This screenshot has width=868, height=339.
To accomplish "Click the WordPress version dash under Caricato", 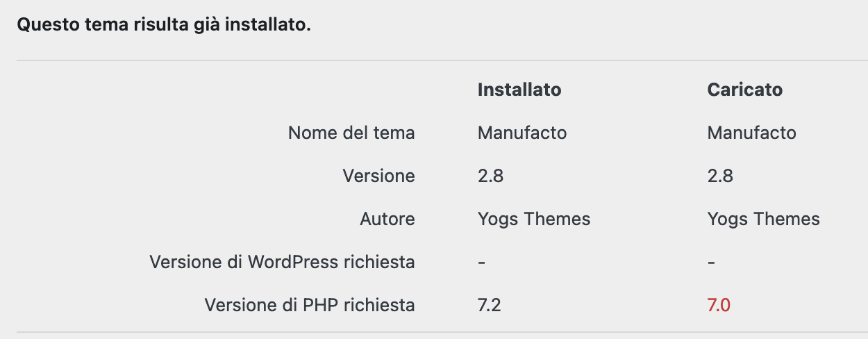I will (712, 263).
